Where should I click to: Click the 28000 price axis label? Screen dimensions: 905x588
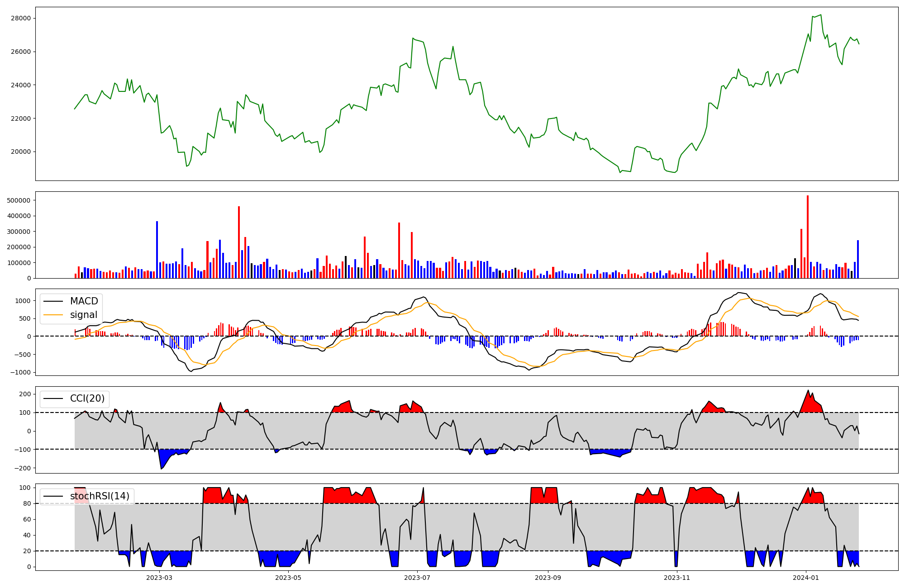coord(22,19)
